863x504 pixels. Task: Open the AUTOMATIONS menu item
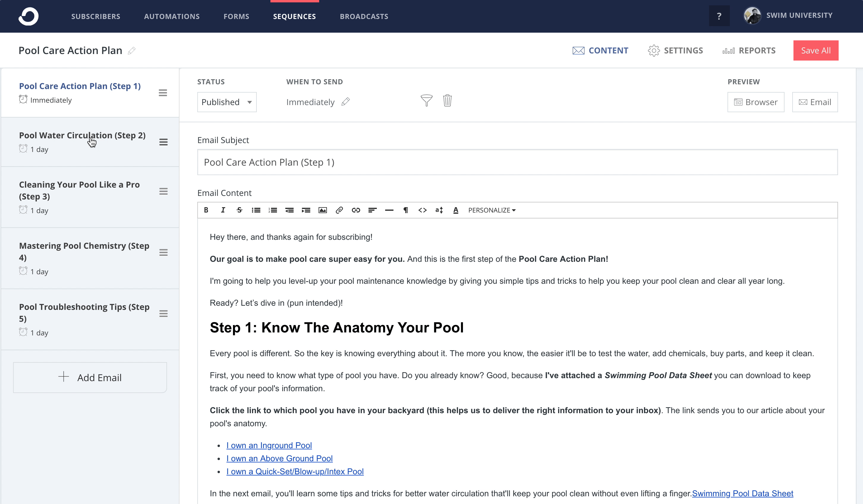[x=172, y=16]
